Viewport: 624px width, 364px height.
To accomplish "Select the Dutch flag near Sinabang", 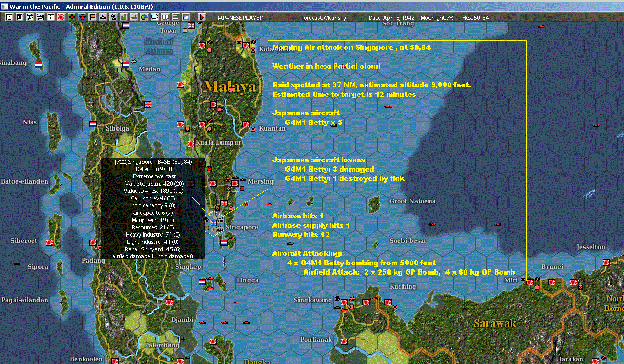I will tap(38, 64).
